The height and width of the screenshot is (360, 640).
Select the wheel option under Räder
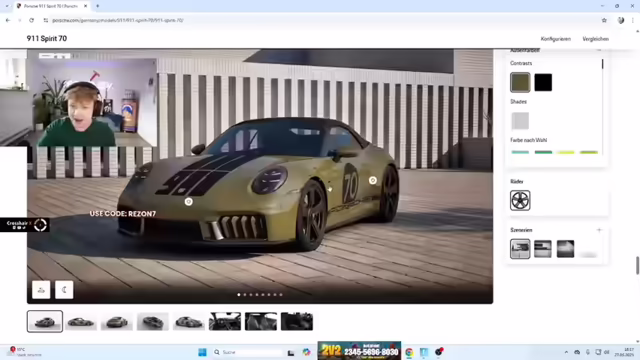[520, 200]
